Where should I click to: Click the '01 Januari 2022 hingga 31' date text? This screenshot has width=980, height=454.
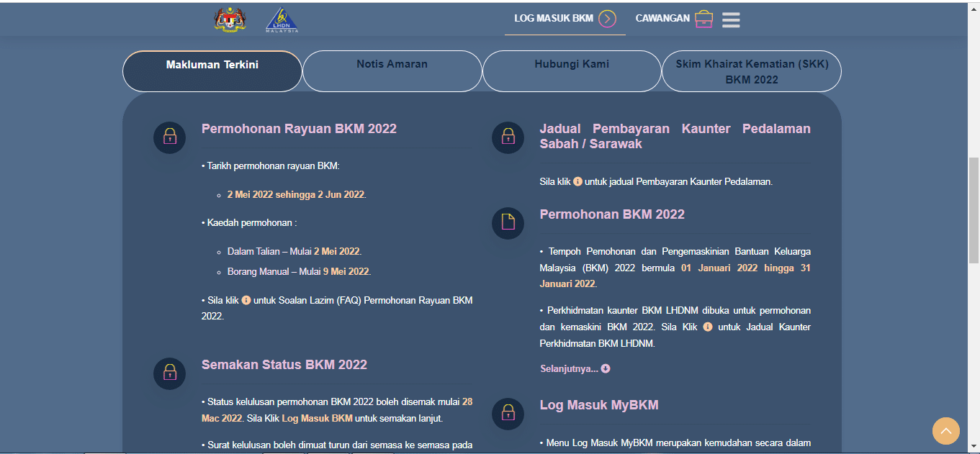[746, 268]
